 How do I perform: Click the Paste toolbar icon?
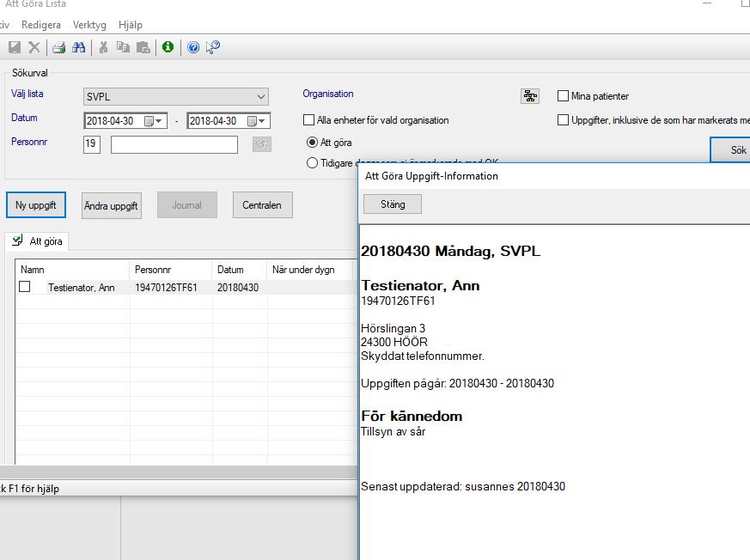point(143,47)
